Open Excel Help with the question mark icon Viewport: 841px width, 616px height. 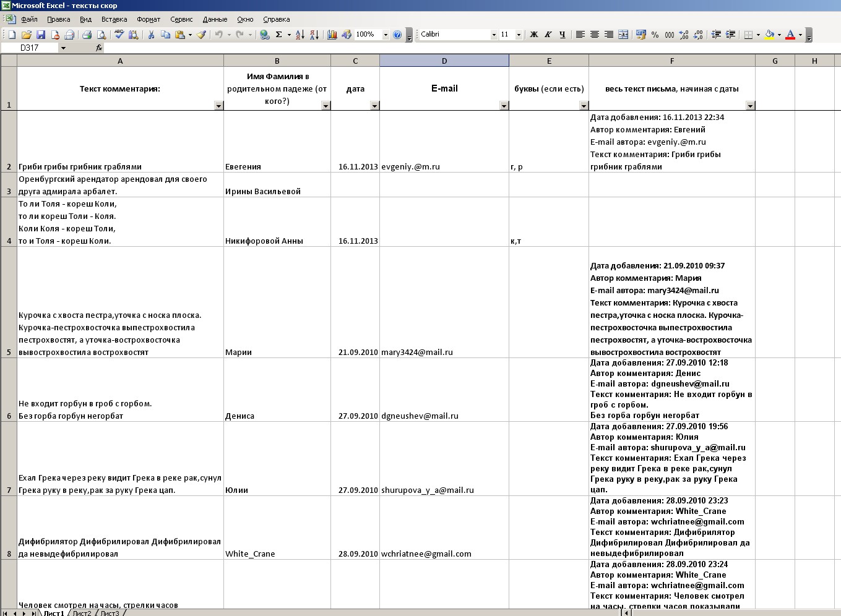coord(397,35)
